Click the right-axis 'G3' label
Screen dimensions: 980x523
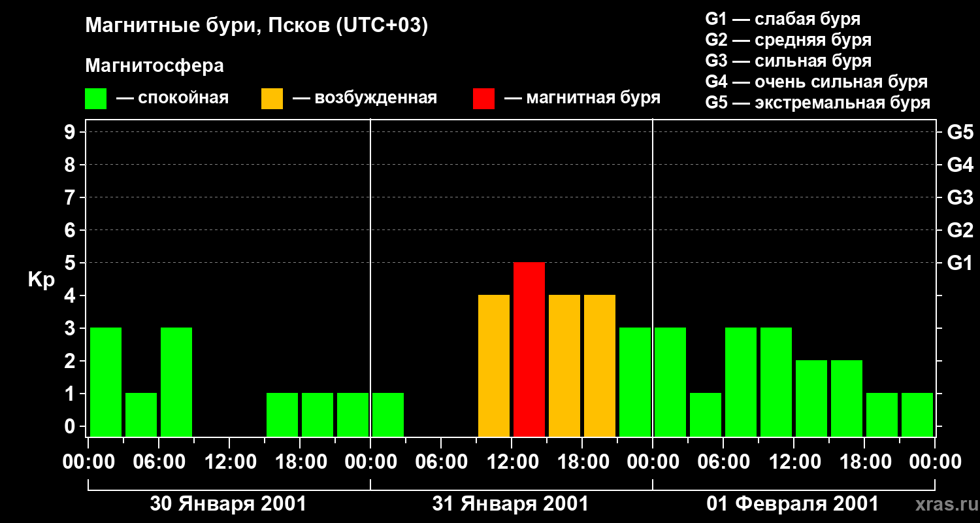click(960, 197)
